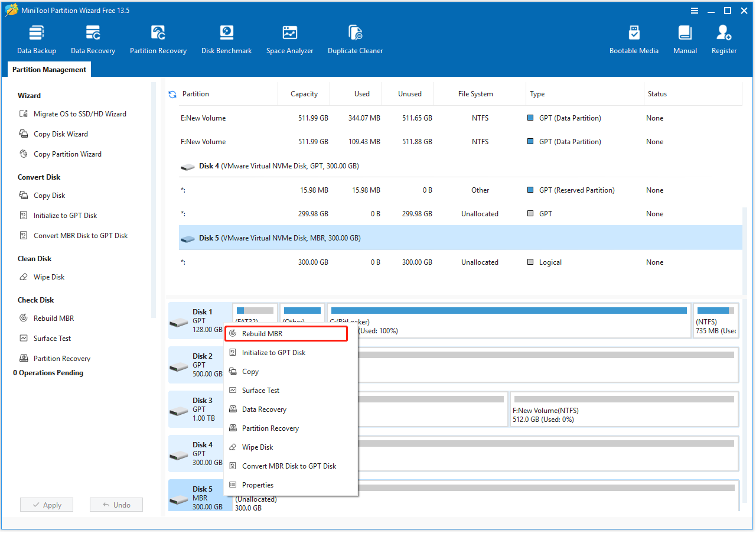756x533 pixels.
Task: Open Migrate OS to SSD/HD Wizard
Action: (79, 114)
